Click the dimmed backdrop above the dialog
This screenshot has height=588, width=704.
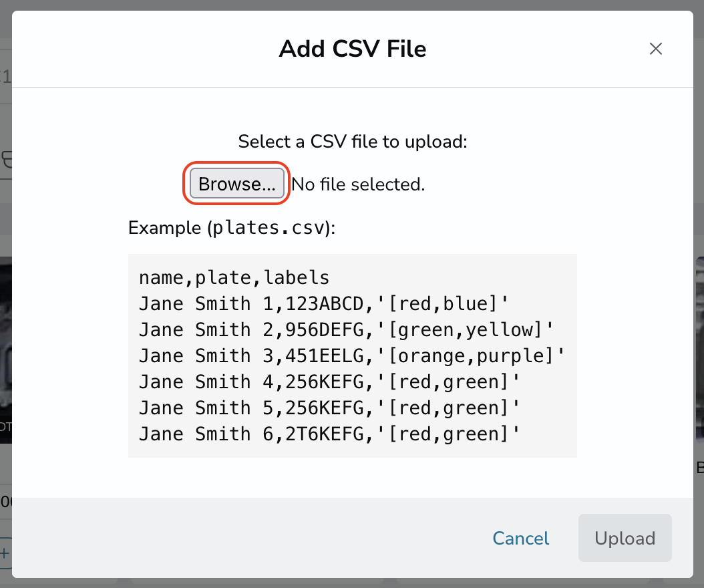click(x=352, y=5)
